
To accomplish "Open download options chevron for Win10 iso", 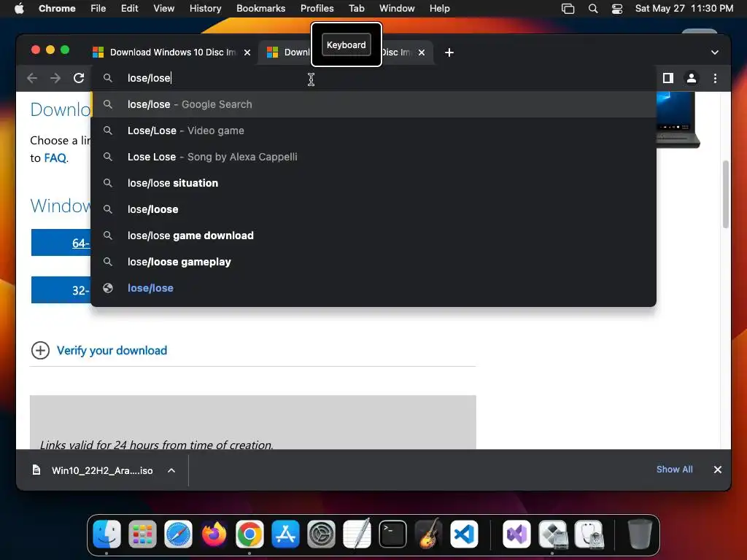I will click(171, 470).
